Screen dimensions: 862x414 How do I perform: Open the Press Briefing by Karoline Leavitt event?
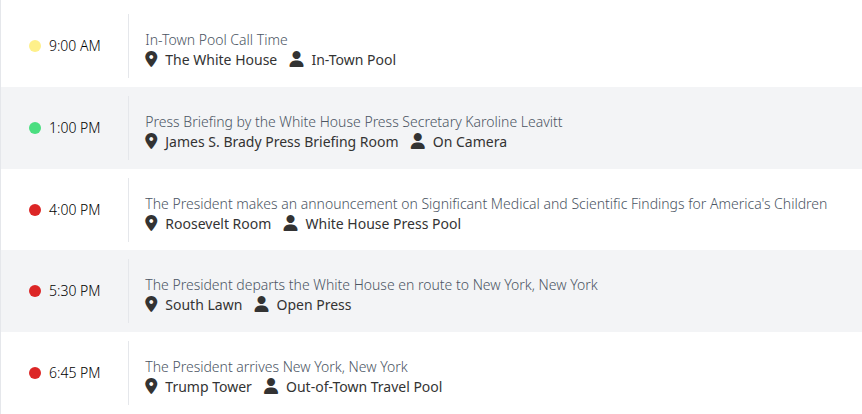(x=353, y=122)
